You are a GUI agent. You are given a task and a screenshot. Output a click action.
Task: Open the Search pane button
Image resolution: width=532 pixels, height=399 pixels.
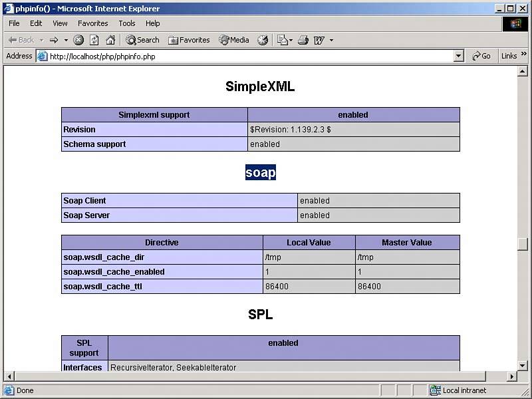(x=142, y=40)
